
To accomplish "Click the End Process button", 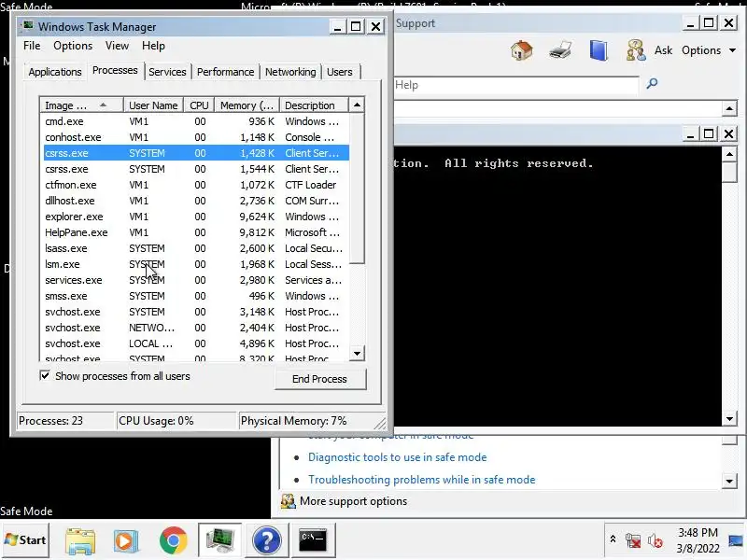I will point(319,379).
